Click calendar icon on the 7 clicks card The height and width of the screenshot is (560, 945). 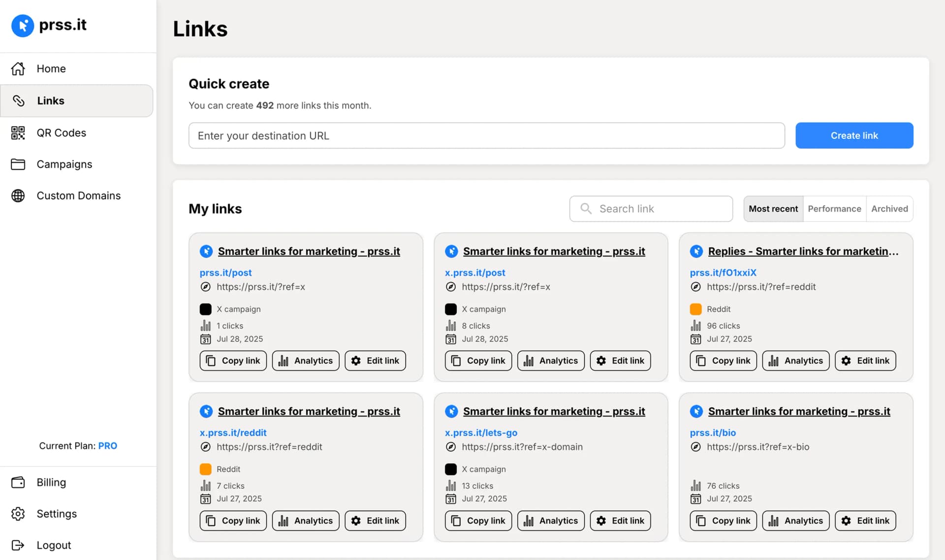[x=205, y=499]
